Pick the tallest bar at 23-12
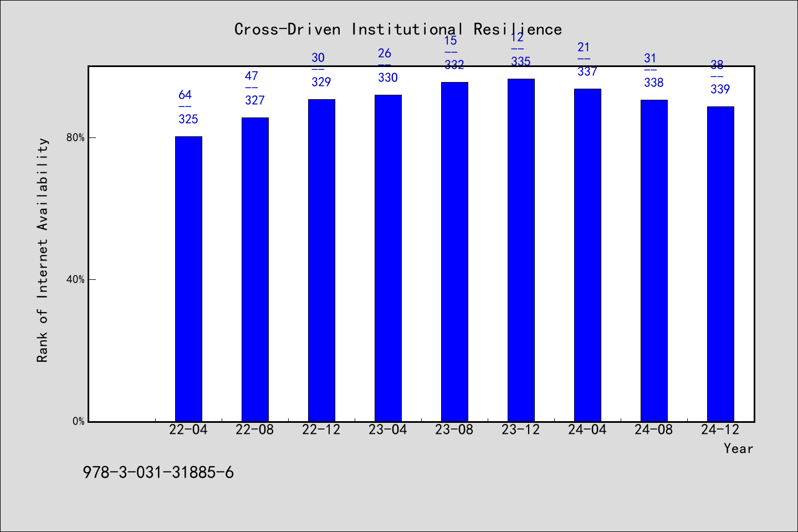The width and height of the screenshot is (798, 532). (521, 250)
